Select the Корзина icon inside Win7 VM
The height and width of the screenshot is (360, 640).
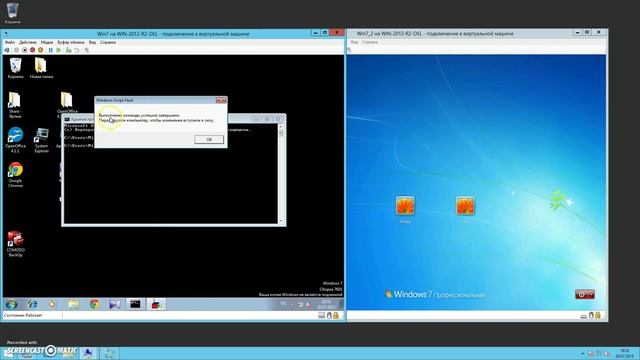click(16, 68)
